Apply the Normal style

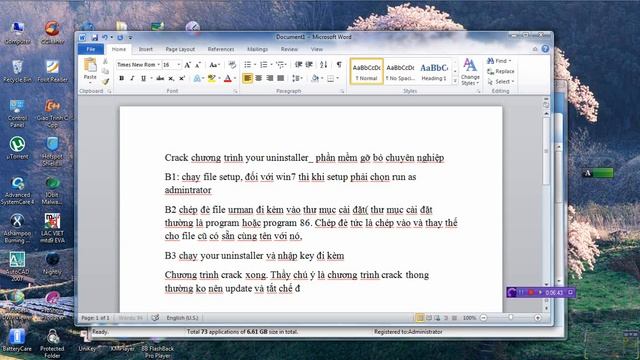[367, 72]
